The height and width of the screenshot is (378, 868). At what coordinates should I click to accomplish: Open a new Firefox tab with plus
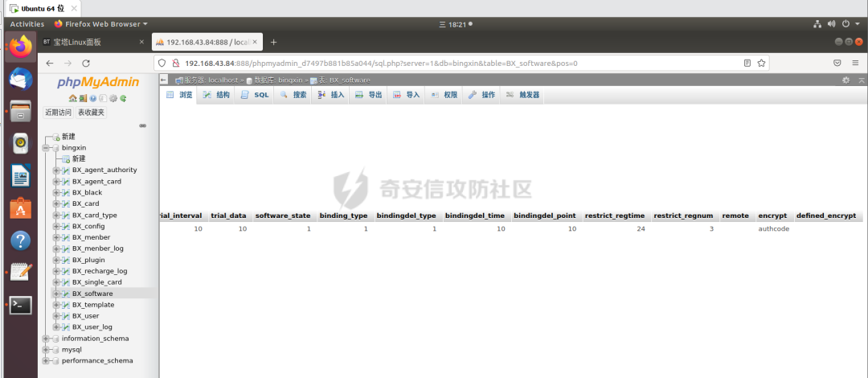tap(273, 42)
